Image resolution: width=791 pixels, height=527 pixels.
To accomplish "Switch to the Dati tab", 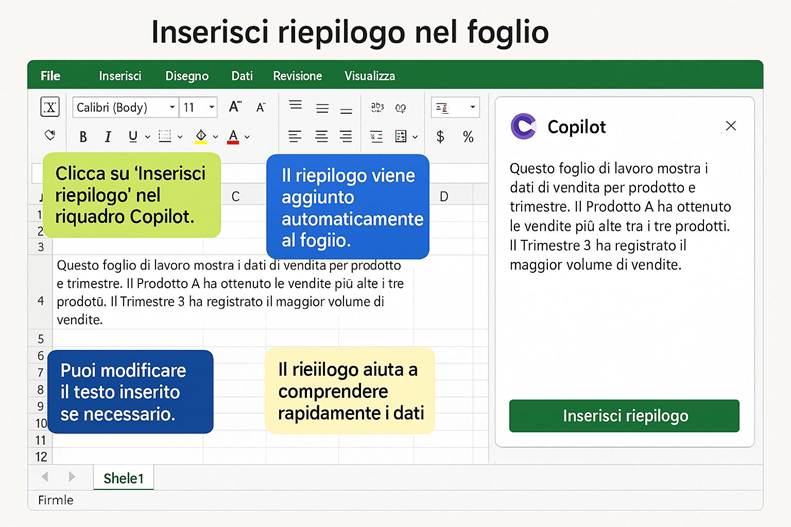I will point(242,76).
